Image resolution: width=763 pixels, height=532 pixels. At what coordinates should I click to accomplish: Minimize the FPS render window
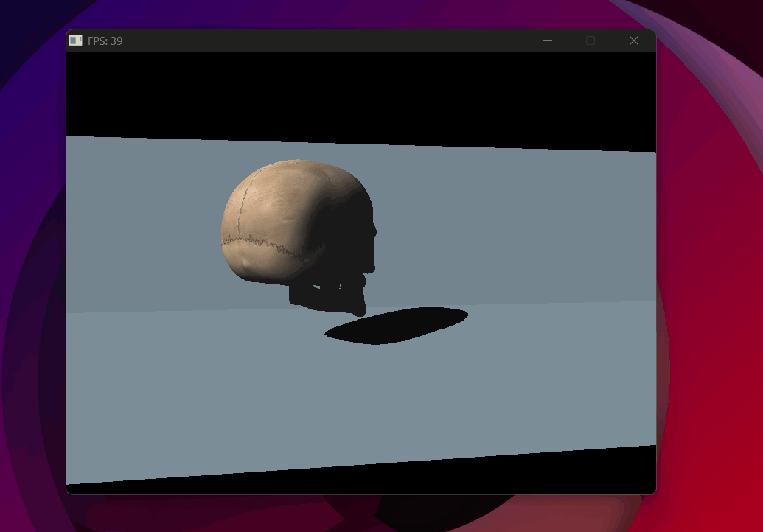[548, 41]
